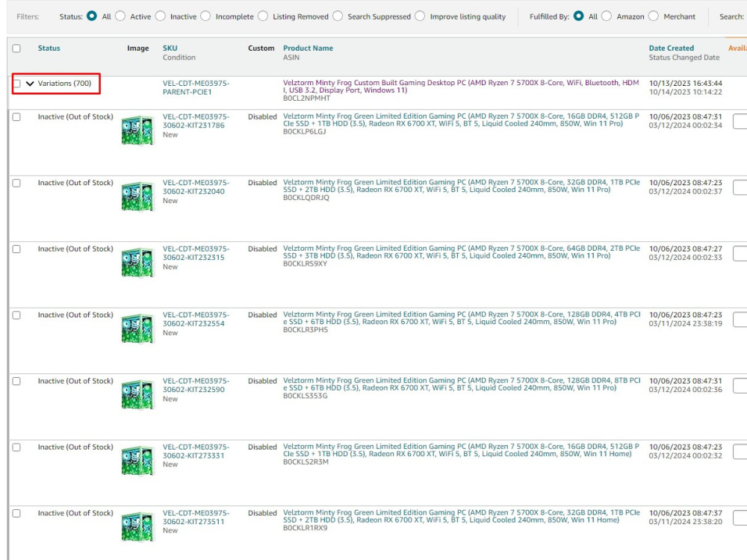The image size is (747, 560).
Task: Click ASIN text B0CKLS2R3M
Action: pos(306,462)
